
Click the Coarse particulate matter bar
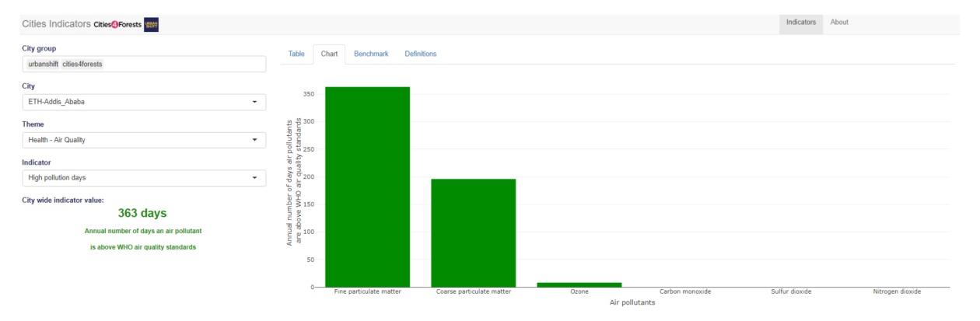coord(474,233)
